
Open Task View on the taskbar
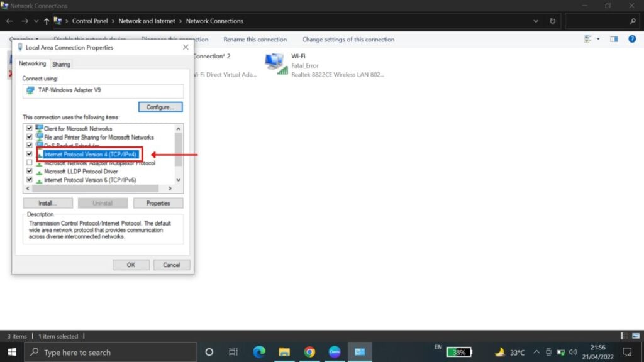click(233, 352)
